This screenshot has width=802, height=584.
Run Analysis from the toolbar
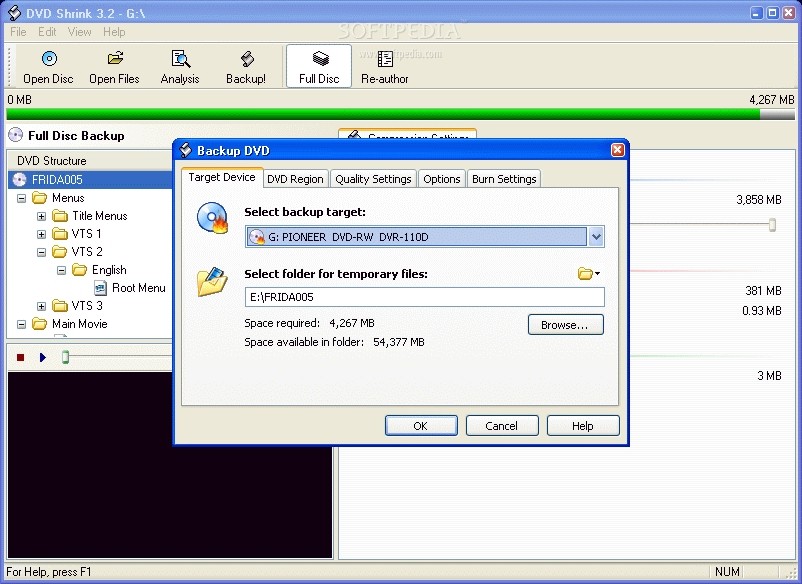(180, 67)
